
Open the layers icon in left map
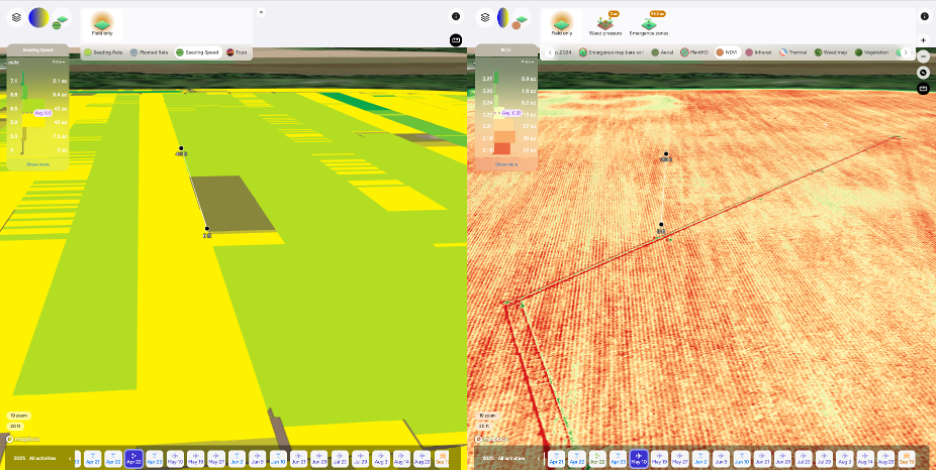16,17
